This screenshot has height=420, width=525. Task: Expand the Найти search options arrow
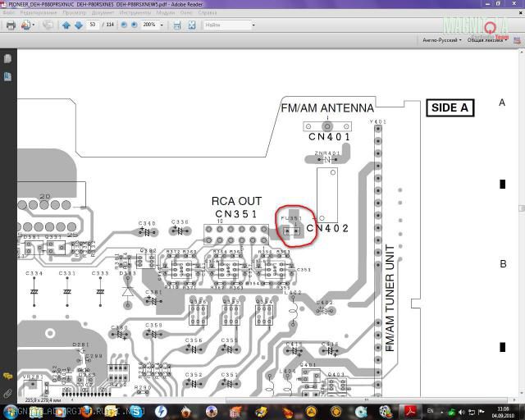click(253, 25)
